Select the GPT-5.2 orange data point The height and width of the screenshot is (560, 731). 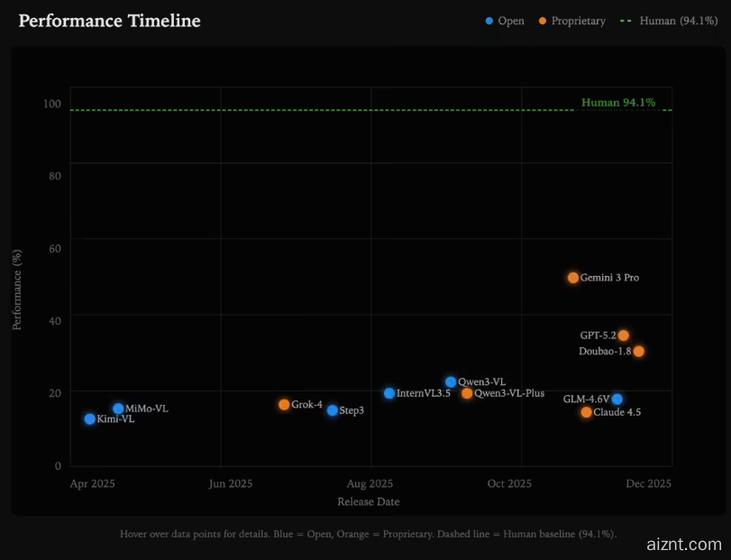(x=624, y=335)
